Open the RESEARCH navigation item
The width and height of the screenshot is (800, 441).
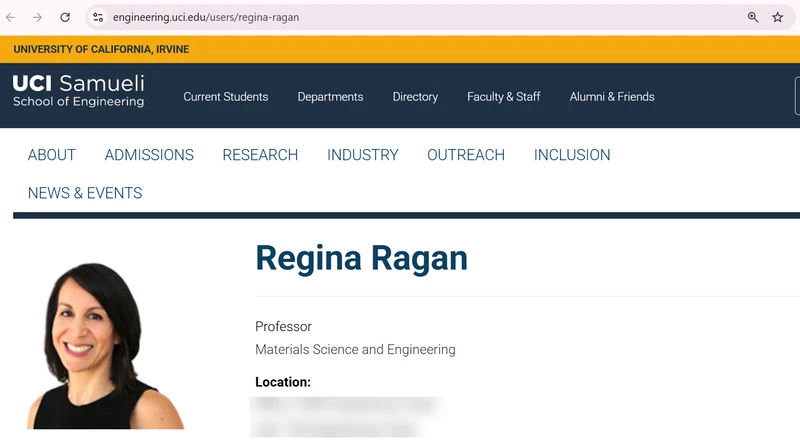click(260, 155)
